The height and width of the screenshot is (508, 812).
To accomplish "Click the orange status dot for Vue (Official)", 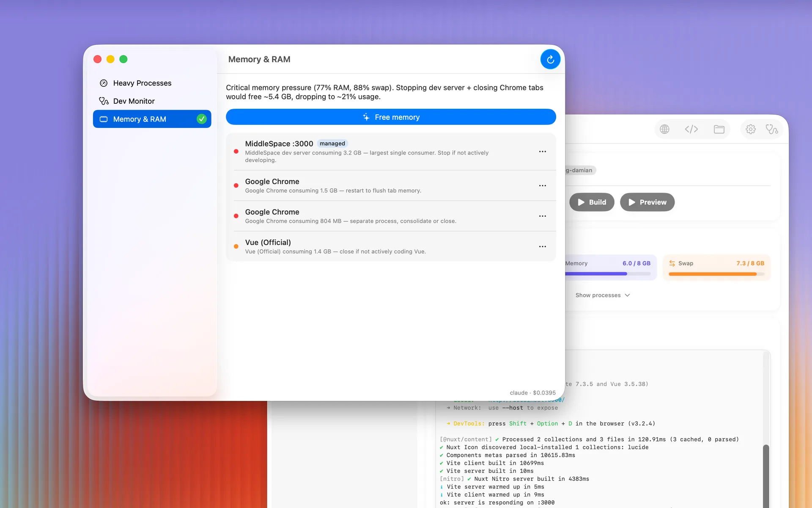I will (236, 246).
